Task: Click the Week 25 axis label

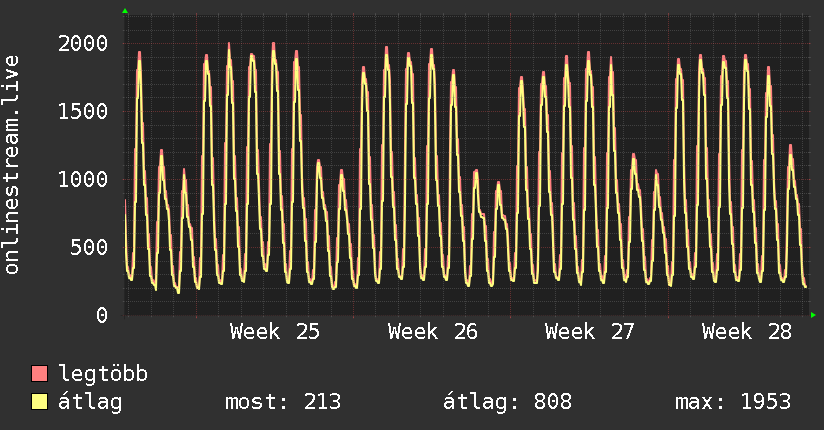Action: click(x=275, y=332)
